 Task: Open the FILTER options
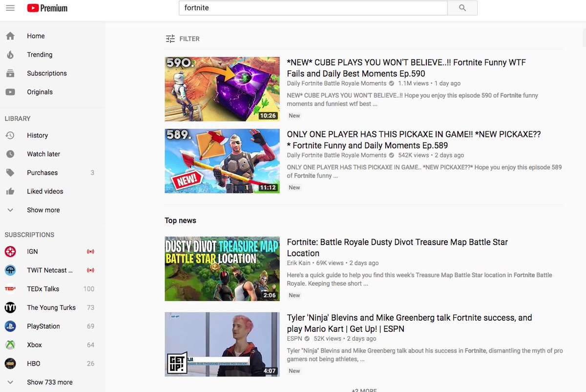[x=183, y=39]
